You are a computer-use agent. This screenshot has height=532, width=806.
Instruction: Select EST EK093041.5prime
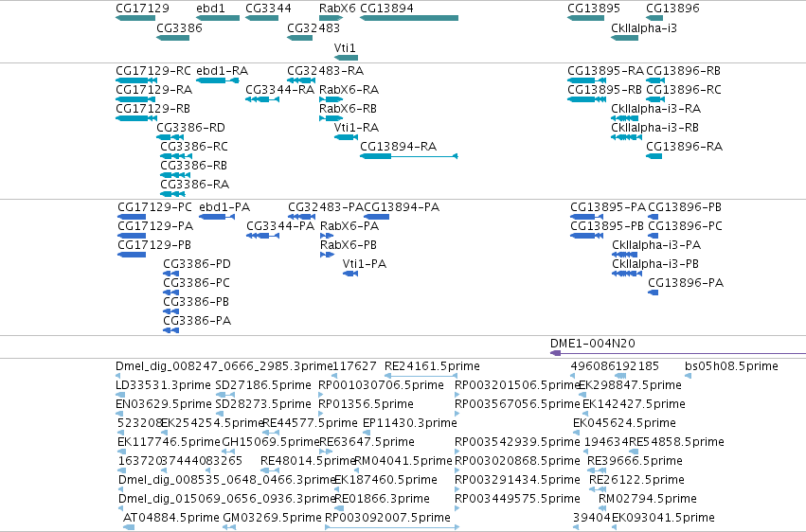[615, 527]
